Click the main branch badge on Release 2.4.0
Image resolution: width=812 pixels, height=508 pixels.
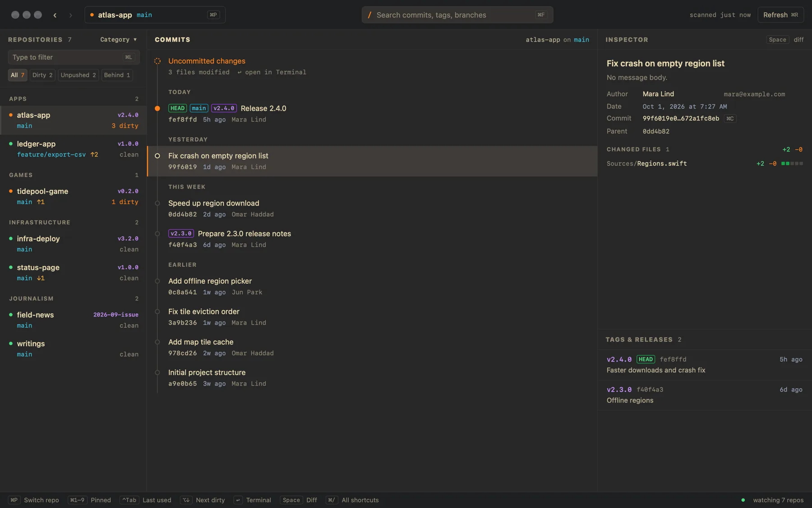tap(199, 108)
